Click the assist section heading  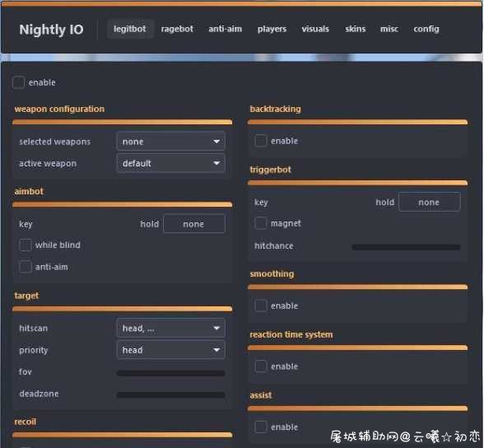260,395
